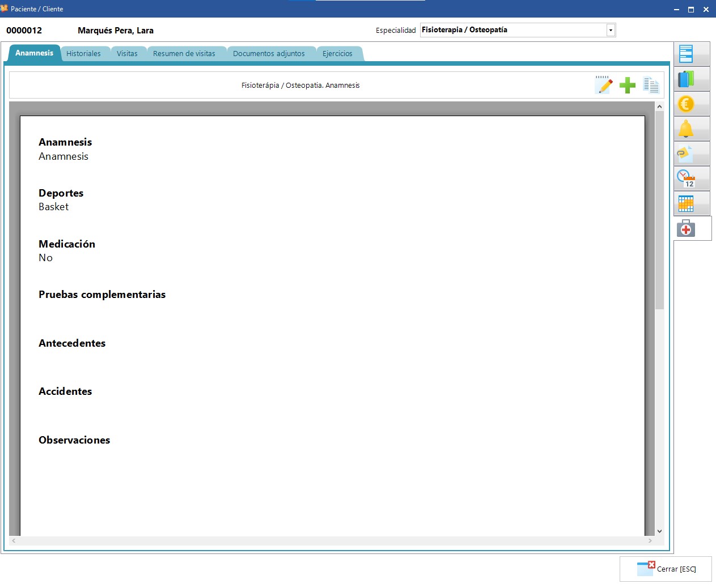Click the copy documents icon

pos(651,85)
